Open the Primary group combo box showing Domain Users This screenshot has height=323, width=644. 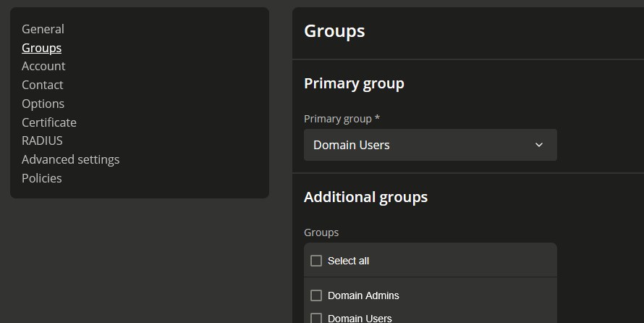[431, 145]
